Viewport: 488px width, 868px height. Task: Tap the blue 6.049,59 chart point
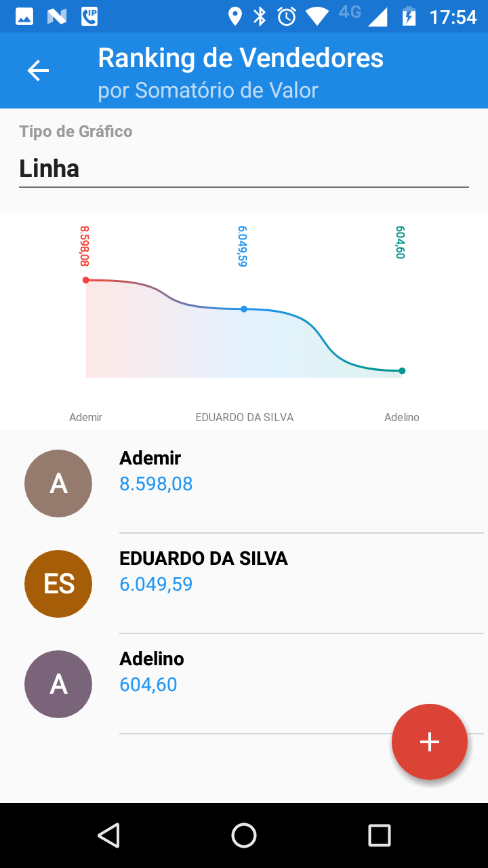244,309
